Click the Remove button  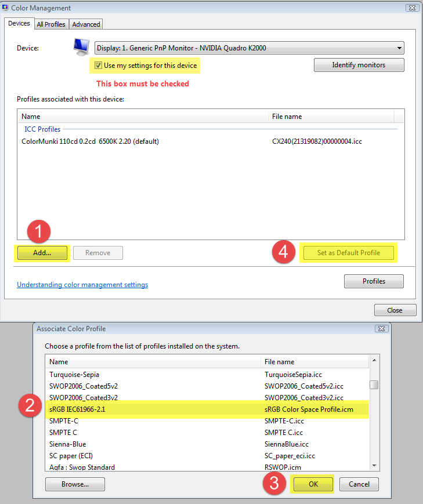tap(98, 253)
